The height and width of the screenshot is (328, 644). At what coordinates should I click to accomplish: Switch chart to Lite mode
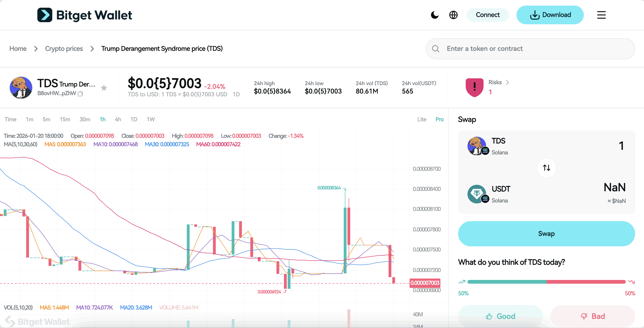click(x=422, y=119)
